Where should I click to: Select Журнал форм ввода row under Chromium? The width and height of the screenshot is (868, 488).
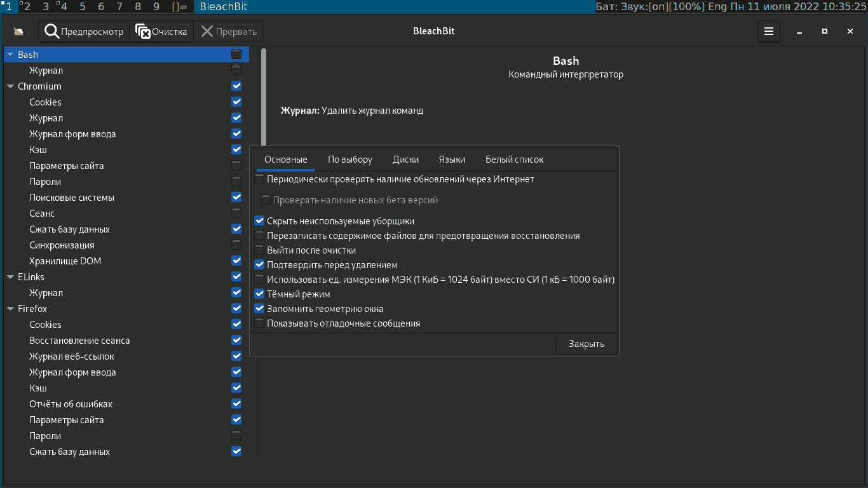pyautogui.click(x=126, y=134)
